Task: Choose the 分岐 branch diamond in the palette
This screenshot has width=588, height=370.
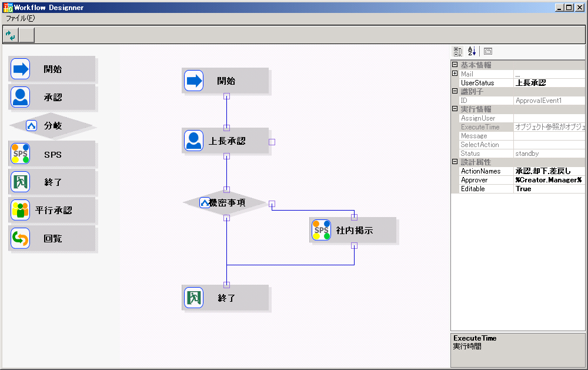Action: [52, 125]
